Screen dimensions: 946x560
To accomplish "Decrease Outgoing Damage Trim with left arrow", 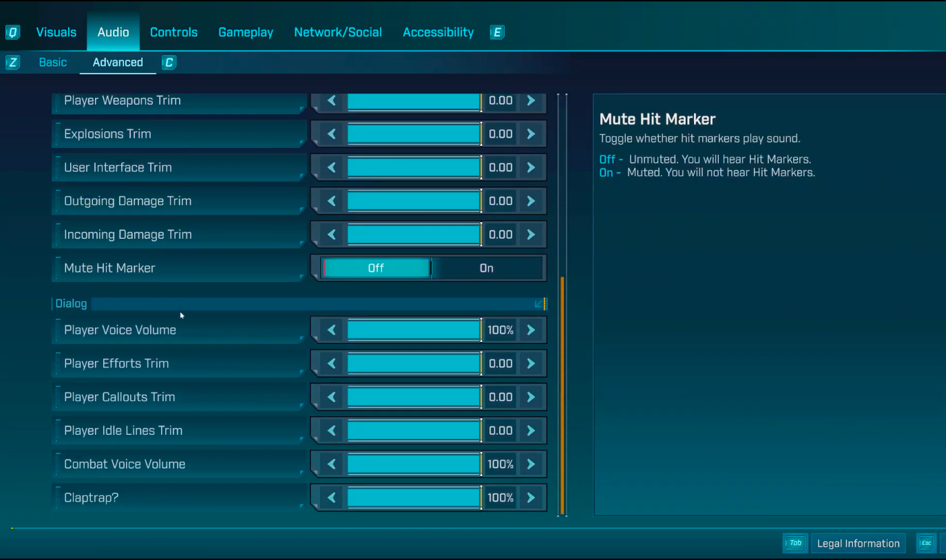I will [331, 201].
